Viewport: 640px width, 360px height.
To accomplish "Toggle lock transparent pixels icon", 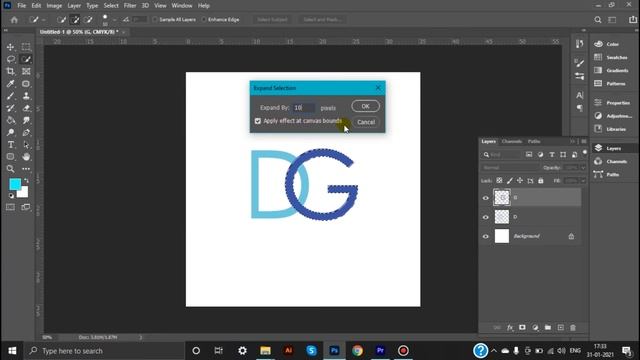I will pyautogui.click(x=499, y=180).
